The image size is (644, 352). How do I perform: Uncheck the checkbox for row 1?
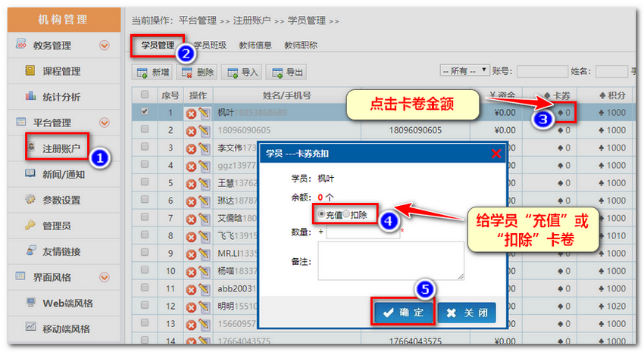(145, 113)
